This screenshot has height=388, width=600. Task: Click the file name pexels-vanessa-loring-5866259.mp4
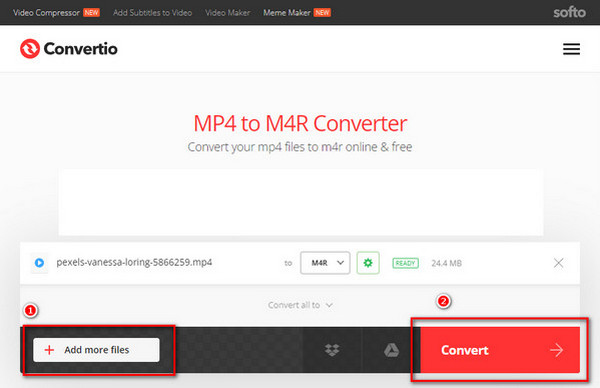coord(134,262)
